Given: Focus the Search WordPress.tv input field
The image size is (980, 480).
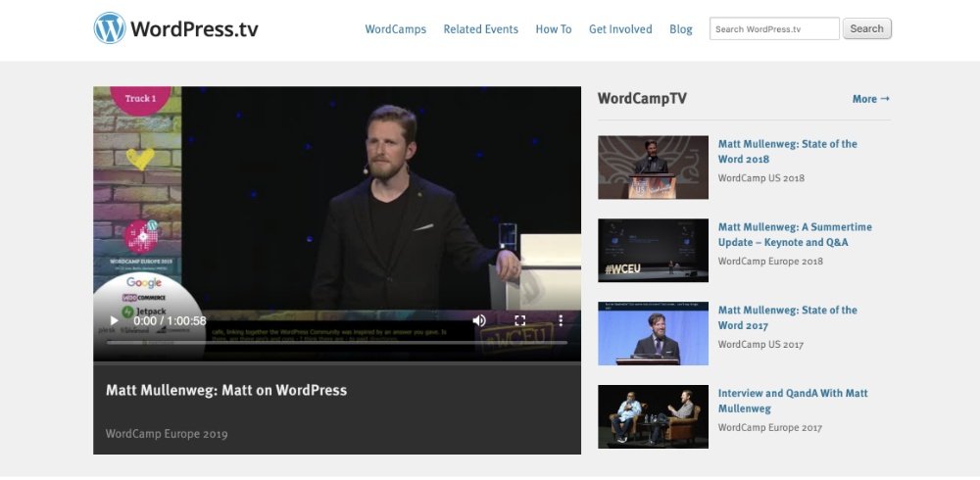Looking at the screenshot, I should 774,29.
